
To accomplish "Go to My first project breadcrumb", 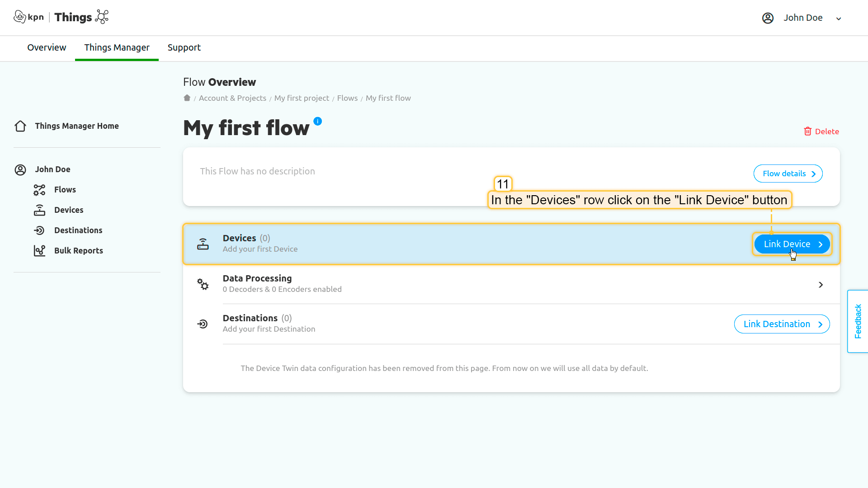I will coord(302,98).
